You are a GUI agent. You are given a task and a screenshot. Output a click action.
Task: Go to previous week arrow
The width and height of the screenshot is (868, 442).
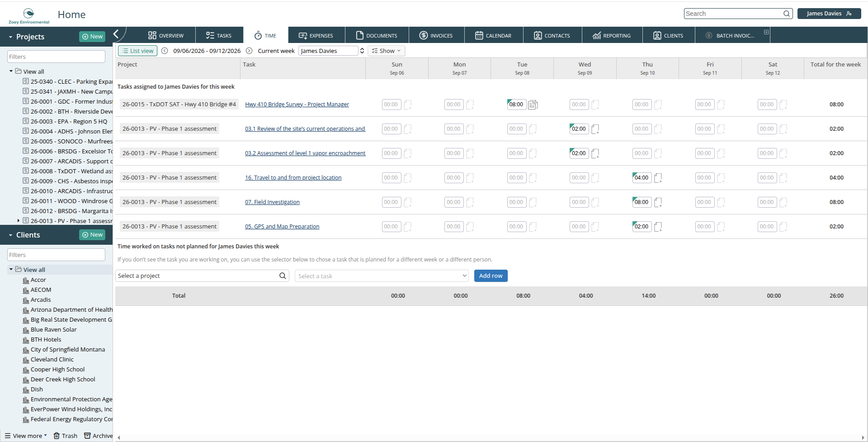165,51
